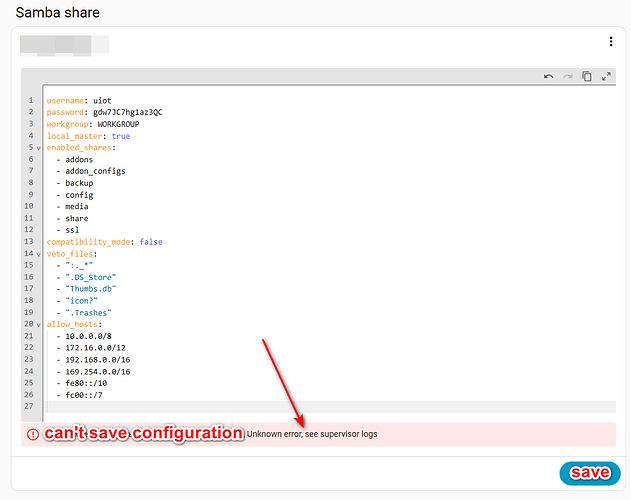The width and height of the screenshot is (631, 500).
Task: Click the compatibility_mode false value
Action: 151,242
